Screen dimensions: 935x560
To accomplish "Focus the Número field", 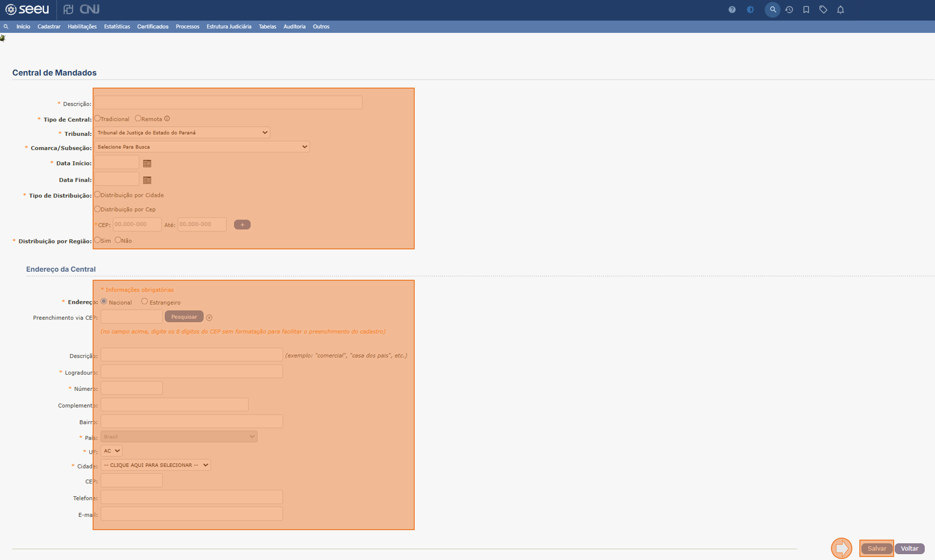I will [x=132, y=388].
